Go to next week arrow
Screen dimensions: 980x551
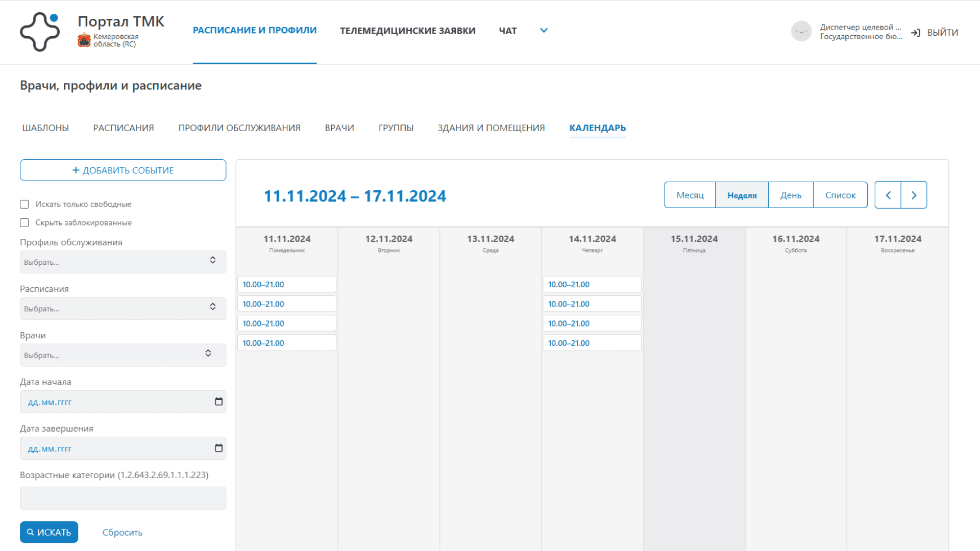[914, 195]
